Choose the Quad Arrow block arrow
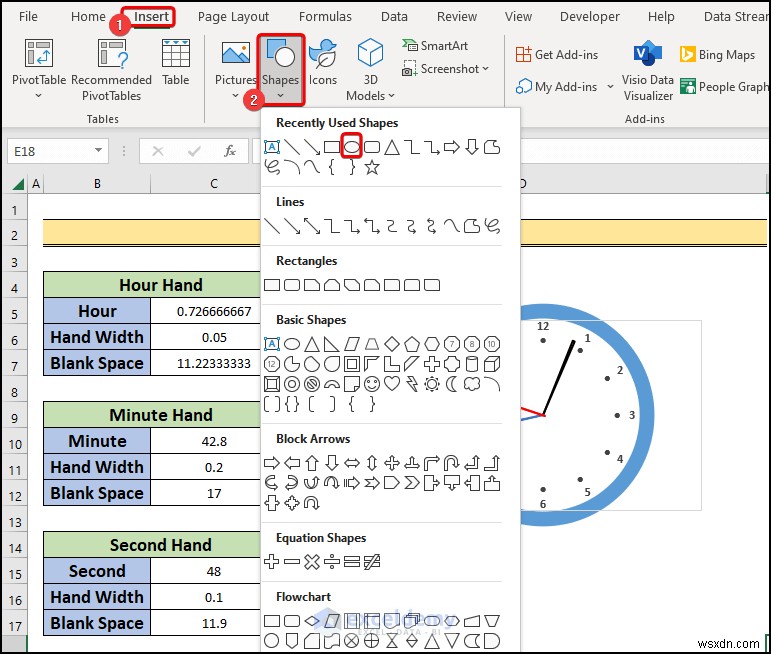This screenshot has width=771, height=654. tap(392, 463)
